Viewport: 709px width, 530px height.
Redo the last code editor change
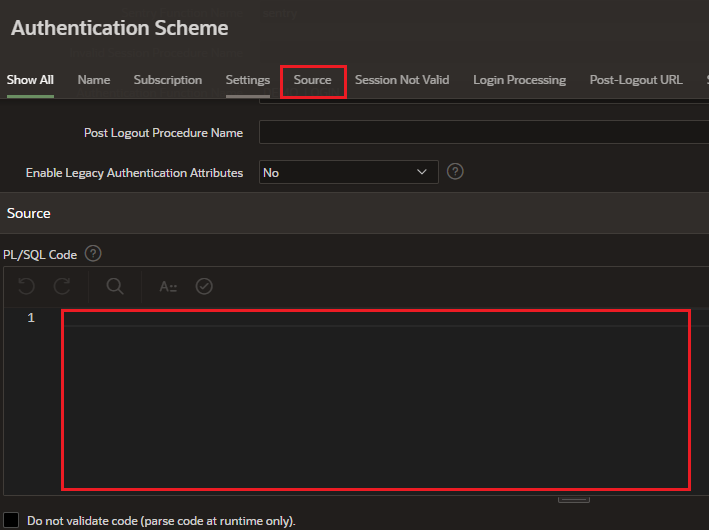pos(62,287)
